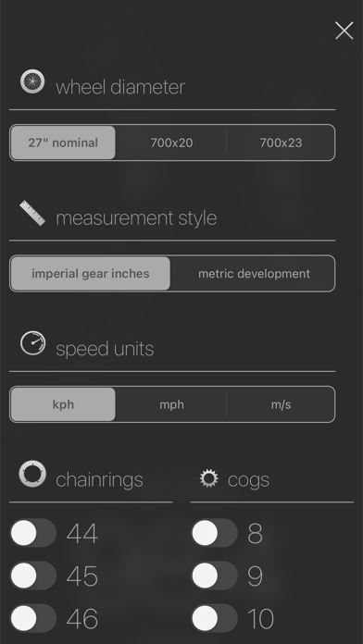The image size is (363, 644).
Task: Switch to metric development measurement
Action: (254, 274)
